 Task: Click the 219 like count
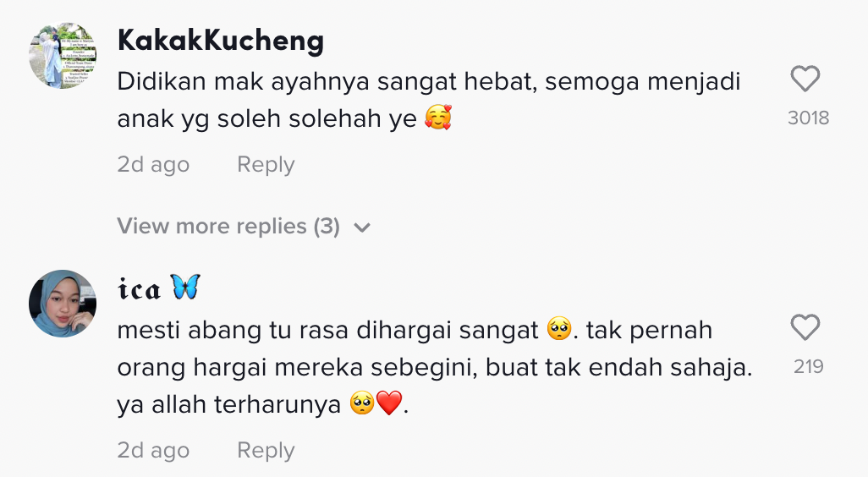(x=808, y=366)
